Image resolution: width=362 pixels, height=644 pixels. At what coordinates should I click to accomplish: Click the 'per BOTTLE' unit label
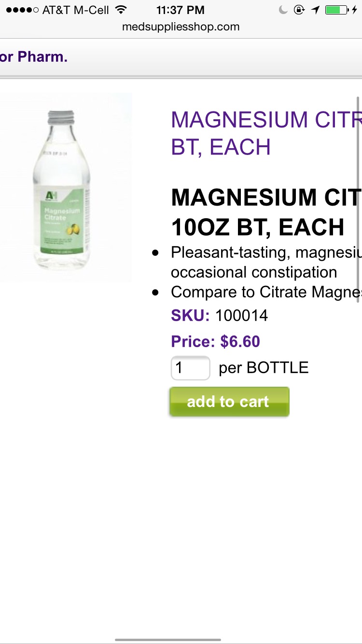pyautogui.click(x=264, y=368)
